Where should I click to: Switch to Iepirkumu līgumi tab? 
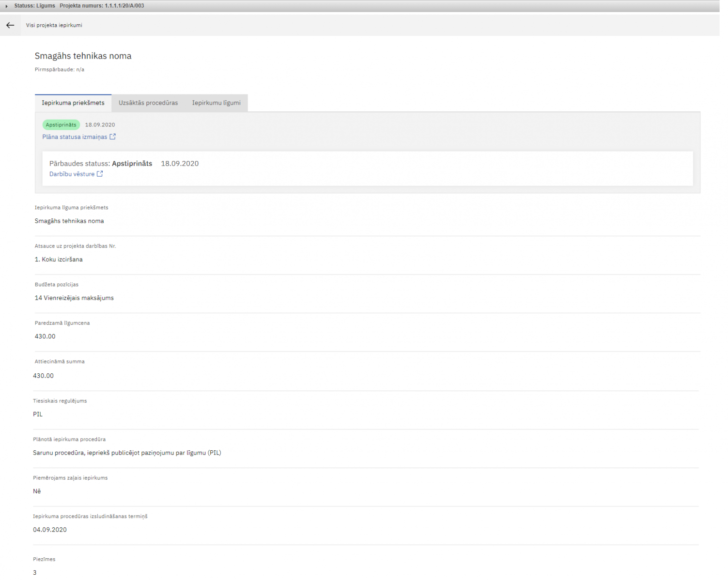(x=216, y=103)
